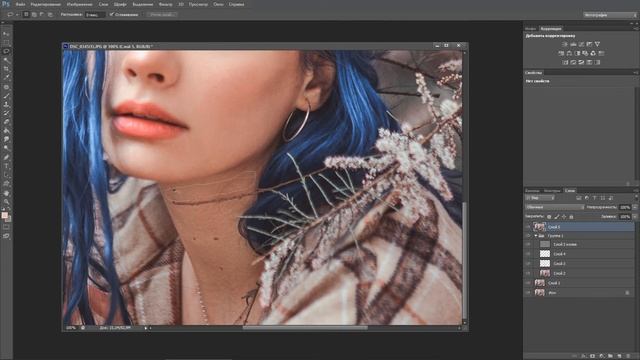The width and height of the screenshot is (640, 360).
Task: Open the workspace switcher dropdown
Action: (610, 15)
